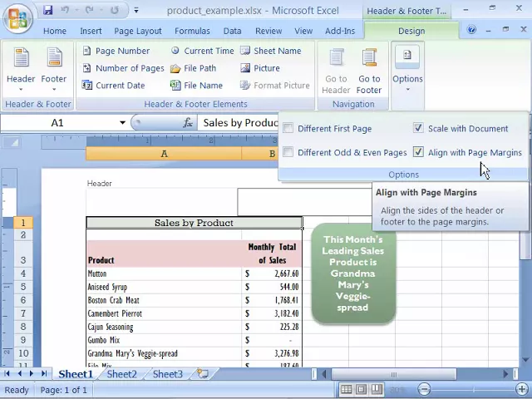Expand the Name Box dropdown arrow
This screenshot has height=399, width=532.
[122, 122]
